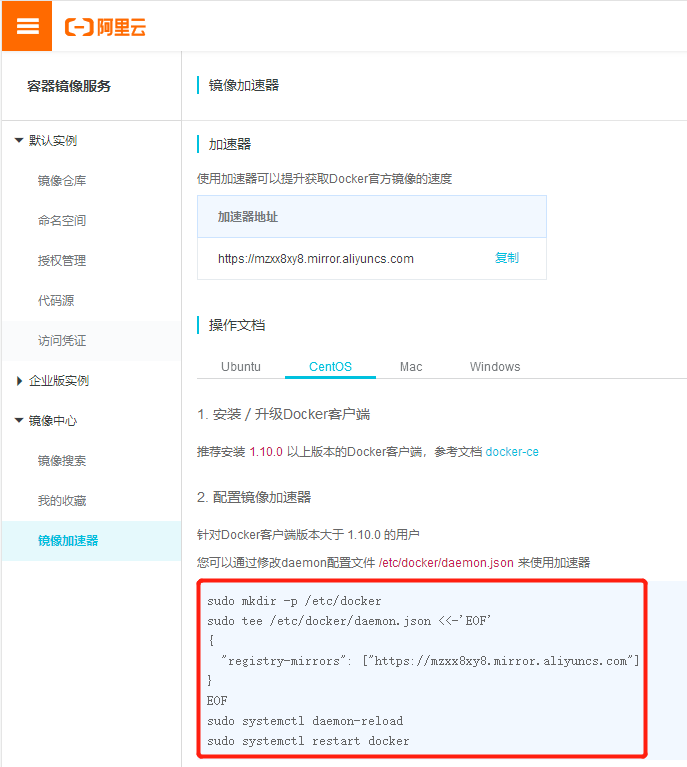
Task: Open 代码源 in the sidebar
Action: (x=56, y=300)
